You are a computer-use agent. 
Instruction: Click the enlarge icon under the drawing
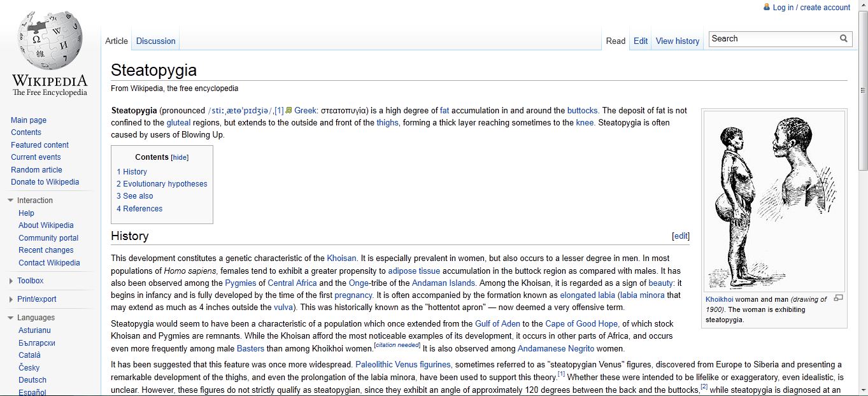838,298
